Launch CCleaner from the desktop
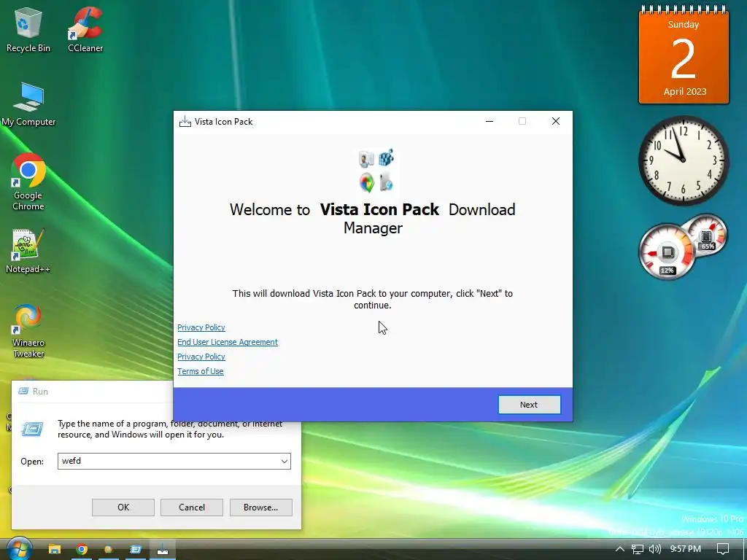 (85, 29)
